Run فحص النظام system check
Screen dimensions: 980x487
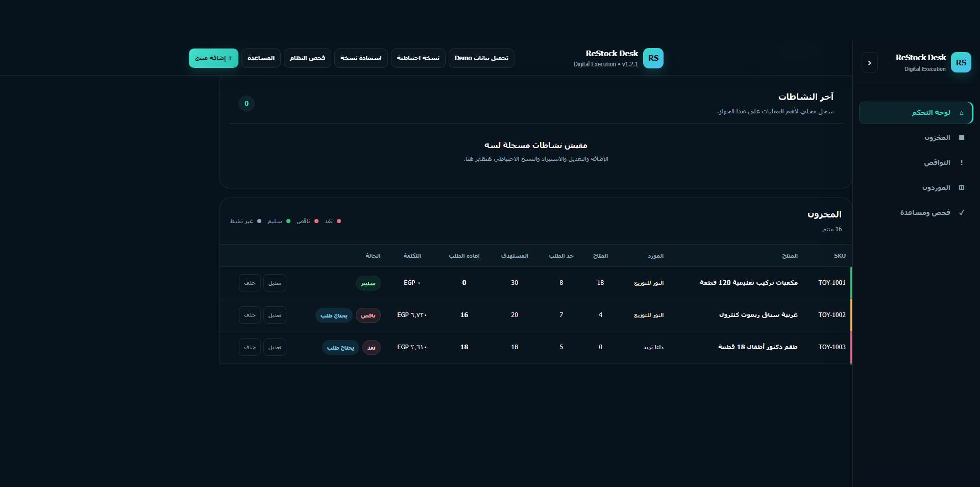pos(307,58)
